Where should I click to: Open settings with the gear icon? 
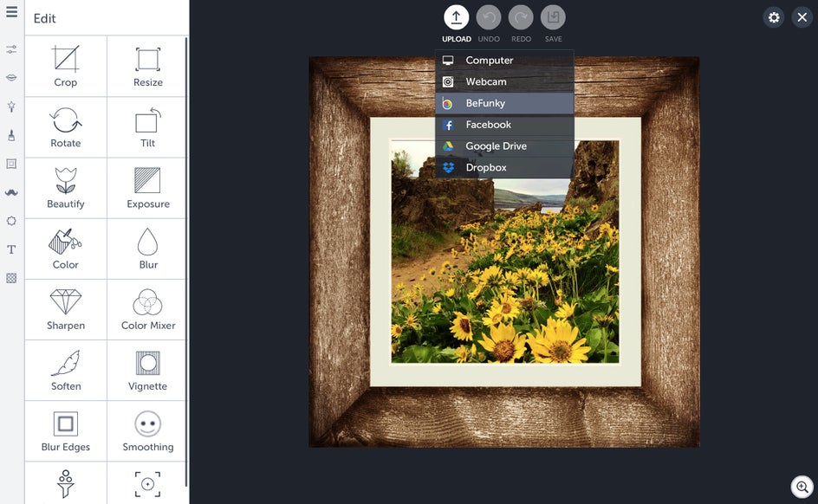(774, 17)
